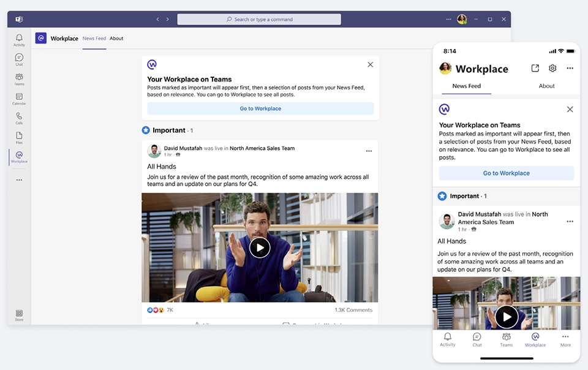The image size is (588, 370).
Task: Play the All Hands video on mobile
Action: click(507, 317)
